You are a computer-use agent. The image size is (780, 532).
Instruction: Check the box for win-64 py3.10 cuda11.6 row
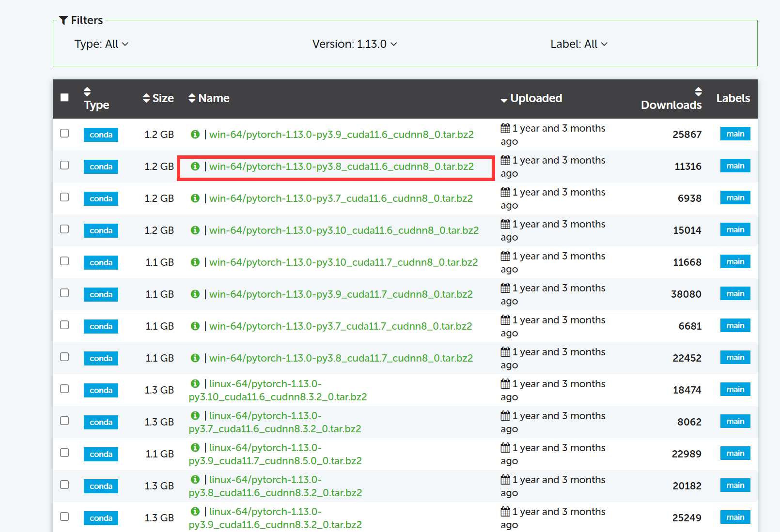(x=64, y=229)
